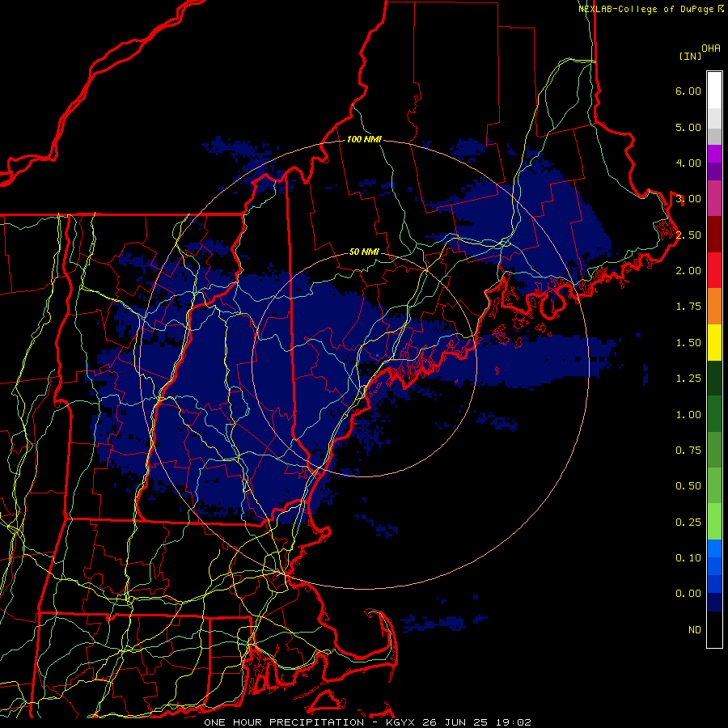Click the 0.00 legend value
728x728 pixels.
click(688, 594)
